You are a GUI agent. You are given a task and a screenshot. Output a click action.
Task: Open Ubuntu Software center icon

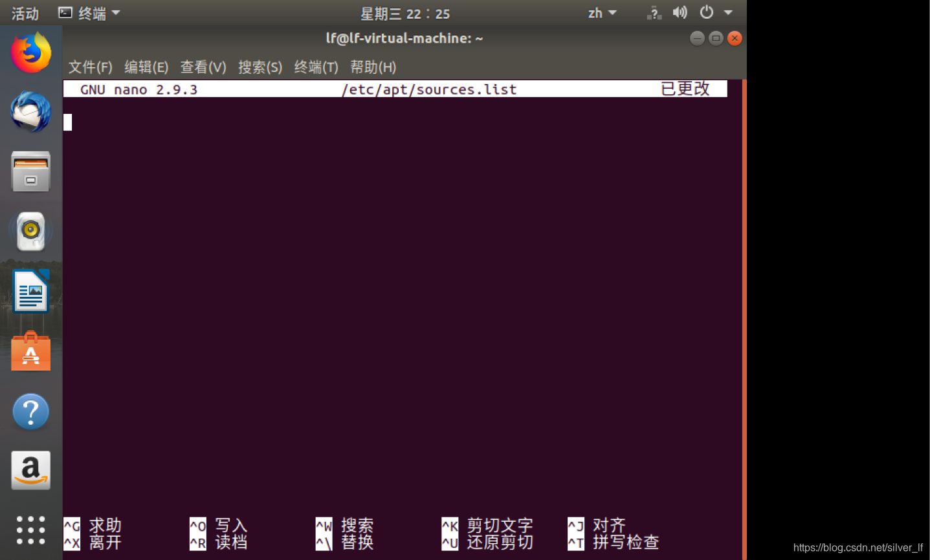pos(30,351)
